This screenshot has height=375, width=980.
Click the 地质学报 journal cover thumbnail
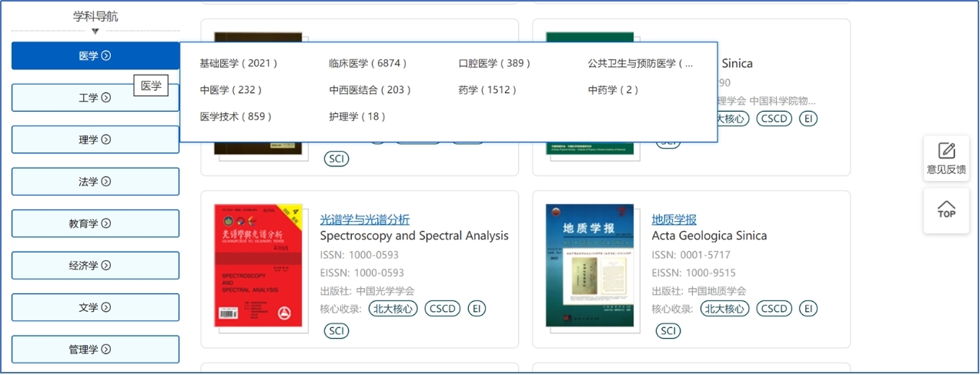[x=590, y=266]
